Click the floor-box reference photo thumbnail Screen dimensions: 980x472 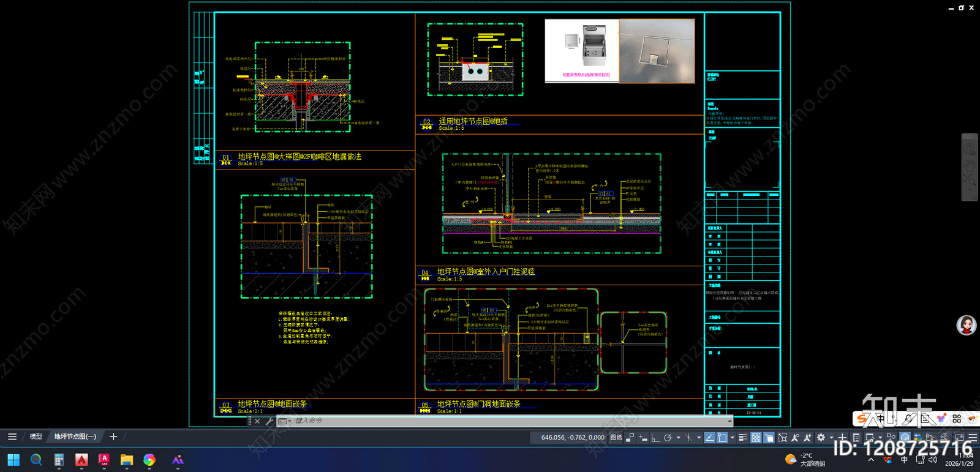pos(582,50)
